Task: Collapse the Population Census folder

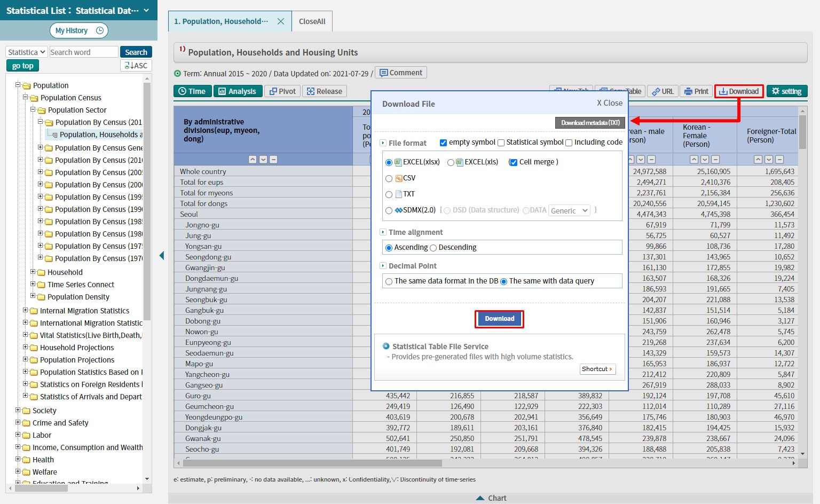Action: [x=25, y=97]
